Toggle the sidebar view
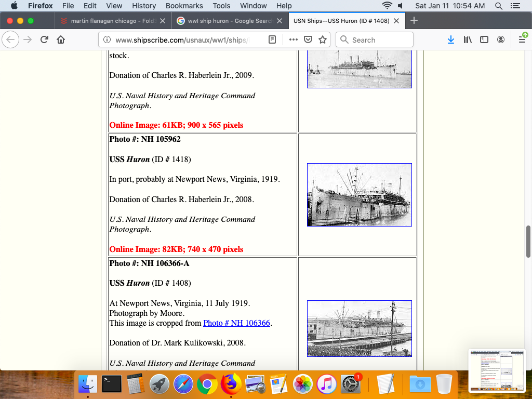Image resolution: width=532 pixels, height=399 pixels. click(x=484, y=40)
